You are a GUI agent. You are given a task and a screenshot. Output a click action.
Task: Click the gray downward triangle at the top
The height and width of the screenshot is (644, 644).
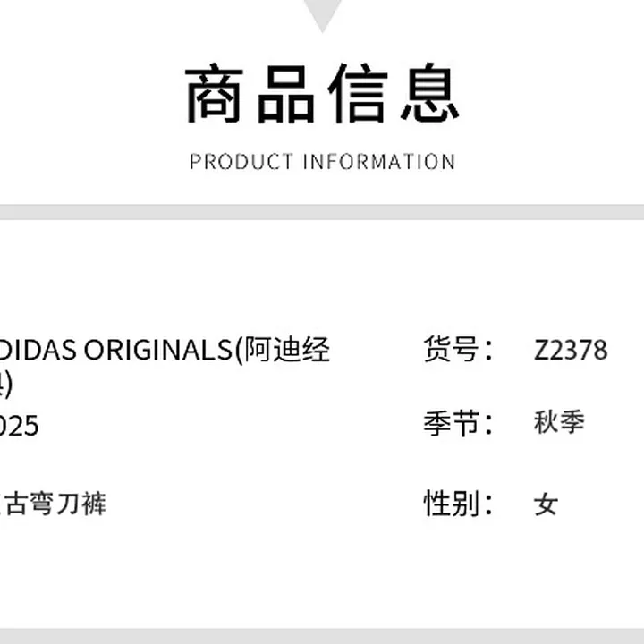click(322, 13)
